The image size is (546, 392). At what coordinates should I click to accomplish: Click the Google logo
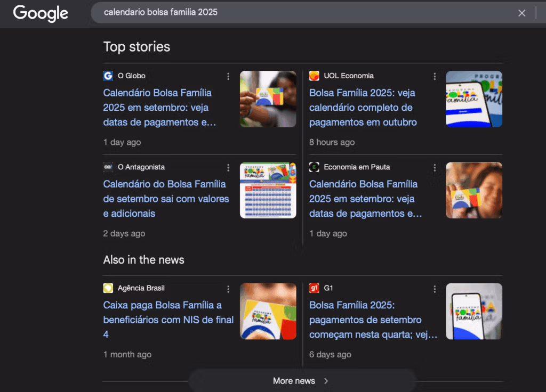coord(41,13)
